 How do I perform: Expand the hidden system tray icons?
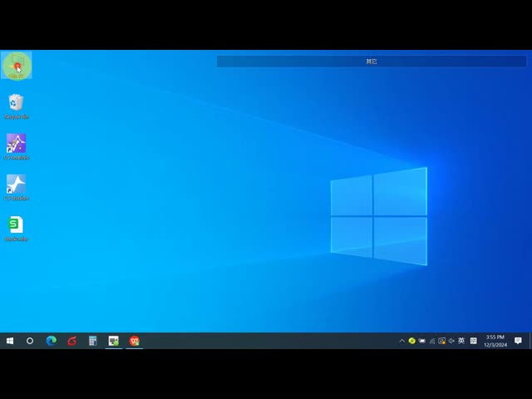(x=401, y=341)
